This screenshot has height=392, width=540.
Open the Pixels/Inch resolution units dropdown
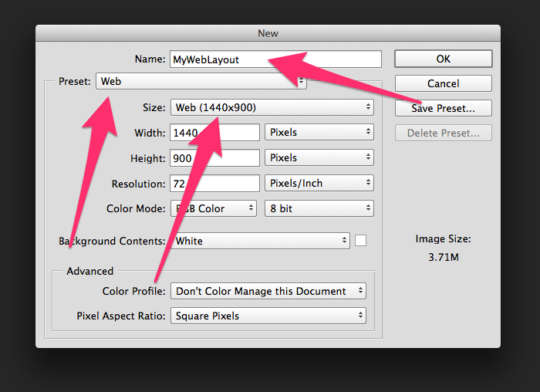click(x=319, y=184)
